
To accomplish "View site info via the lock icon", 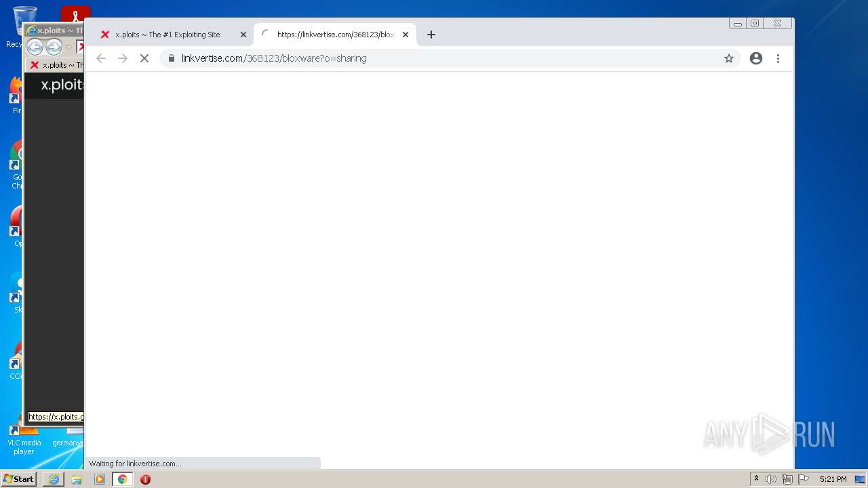I will (x=172, y=58).
